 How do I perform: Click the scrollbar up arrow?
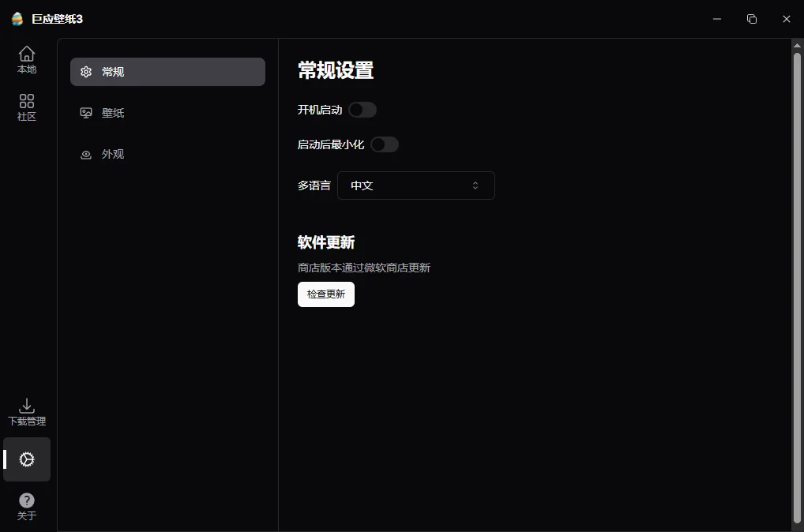pyautogui.click(x=798, y=45)
